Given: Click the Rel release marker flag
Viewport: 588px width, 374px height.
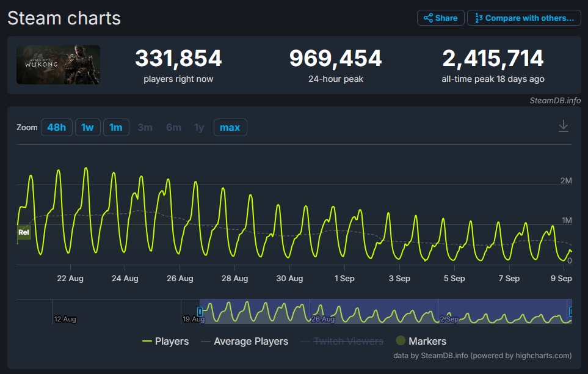Looking at the screenshot, I should tap(24, 232).
